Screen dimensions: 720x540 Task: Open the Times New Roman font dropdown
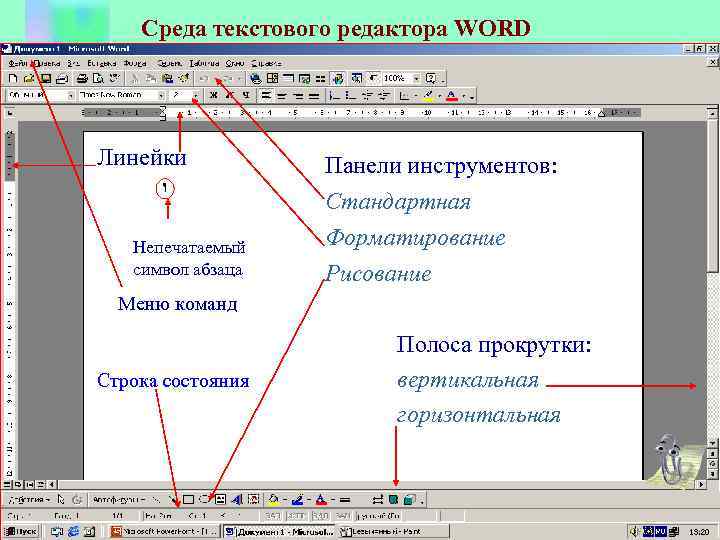161,96
